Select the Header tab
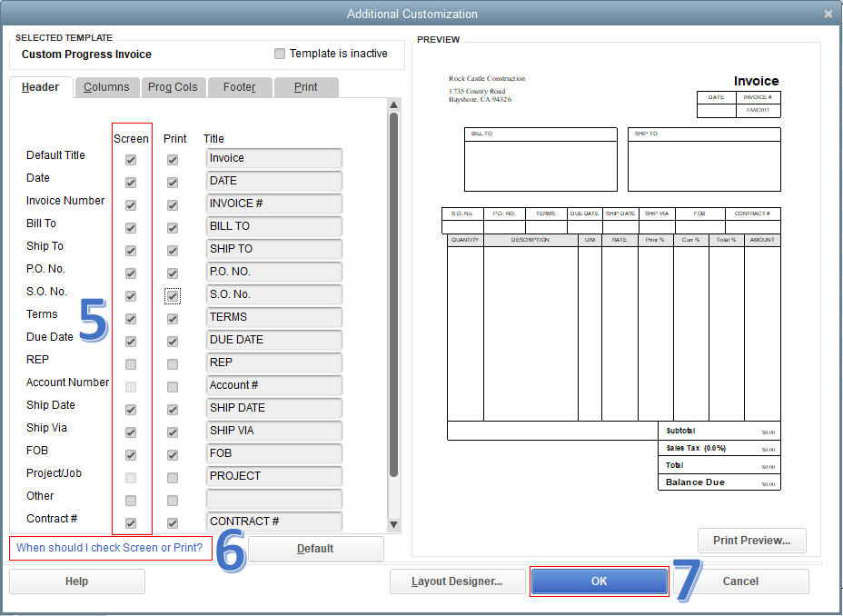The image size is (843, 616). tap(41, 87)
